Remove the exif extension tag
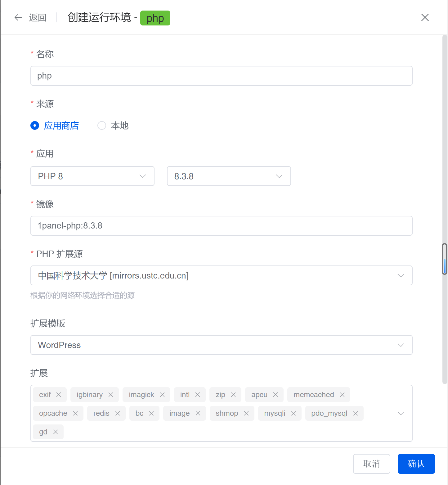Viewport: 448px width, 485px height. 59,394
